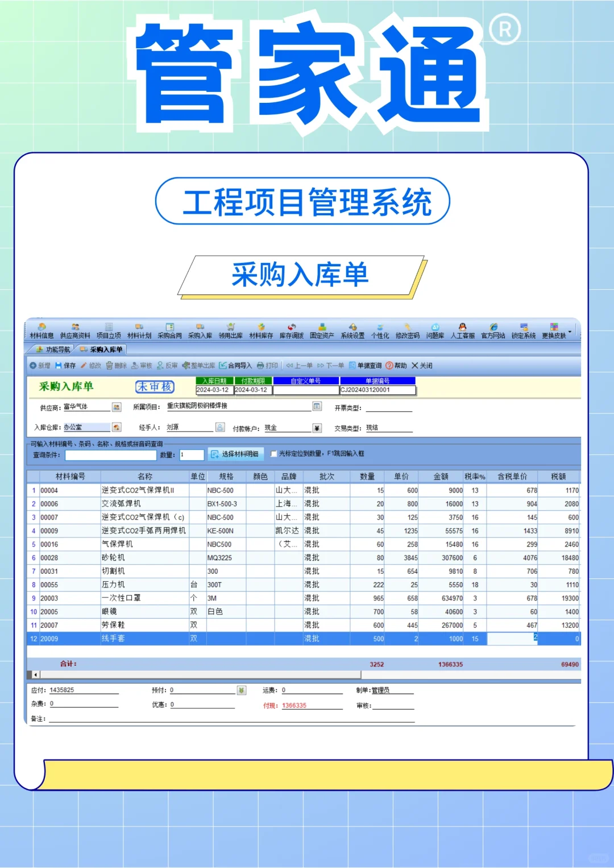The height and width of the screenshot is (868, 614).
Task: Open the 入库仓库 warehouse picker
Action: (x=117, y=427)
